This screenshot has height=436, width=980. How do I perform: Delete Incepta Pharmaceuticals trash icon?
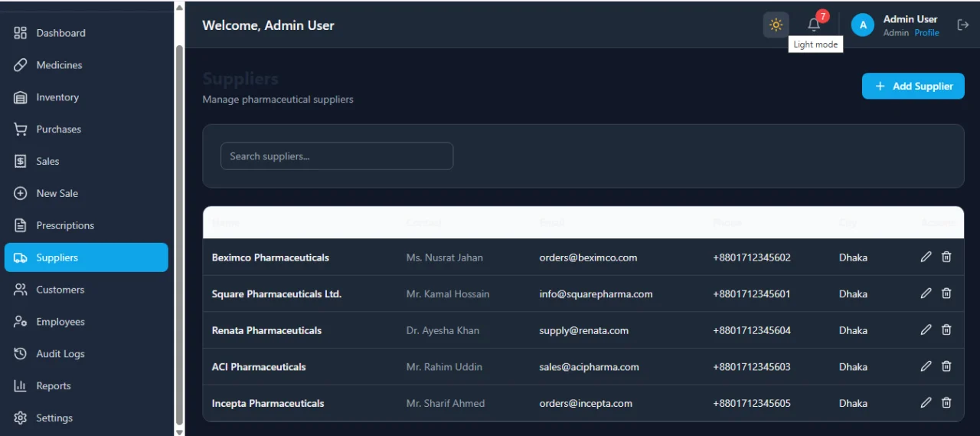[946, 402]
